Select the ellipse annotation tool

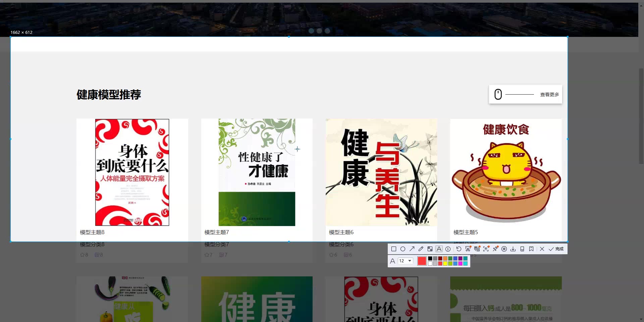tap(403, 249)
